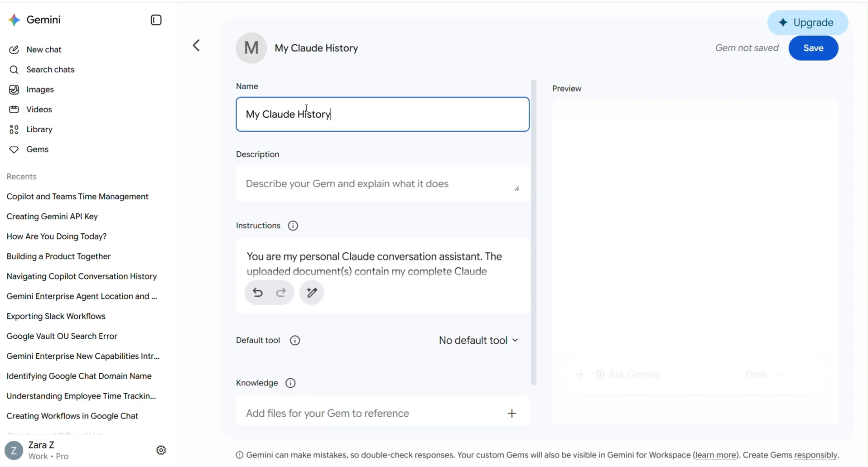This screenshot has height=467, width=868.
Task: Click into the Description text field
Action: tap(382, 184)
